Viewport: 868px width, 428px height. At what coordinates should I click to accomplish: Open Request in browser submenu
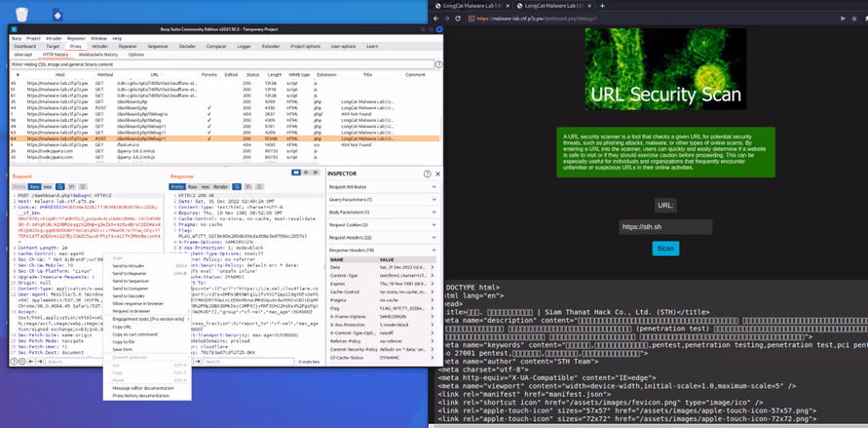[147, 311]
